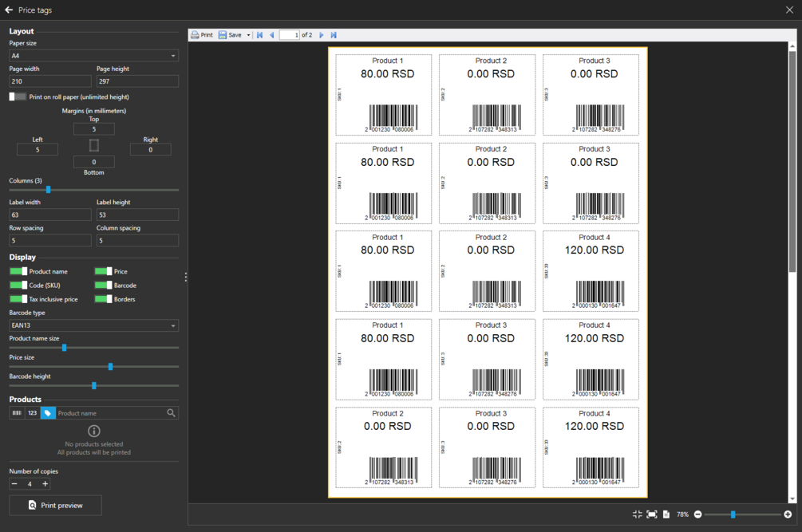
Task: Increase number of copies with plus
Action: point(45,484)
